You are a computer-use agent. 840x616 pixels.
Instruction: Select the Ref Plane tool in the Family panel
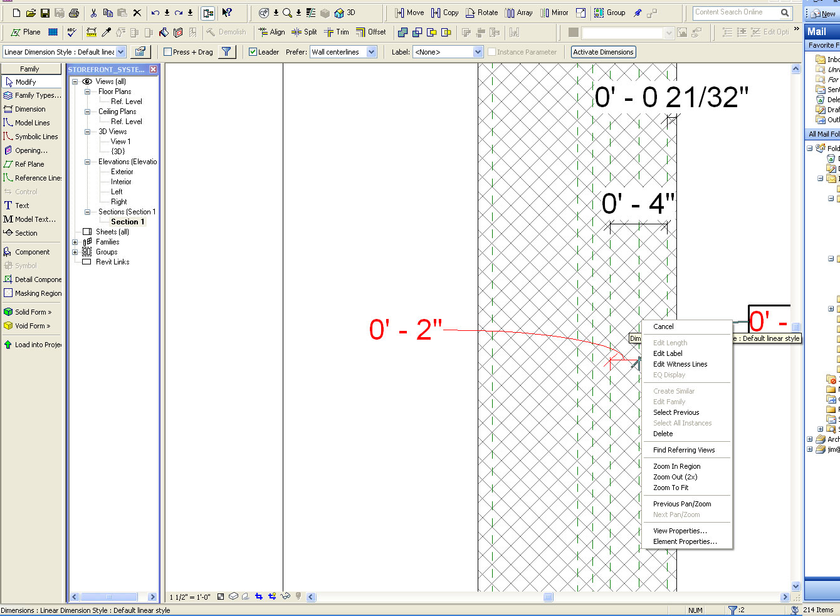[x=29, y=164]
